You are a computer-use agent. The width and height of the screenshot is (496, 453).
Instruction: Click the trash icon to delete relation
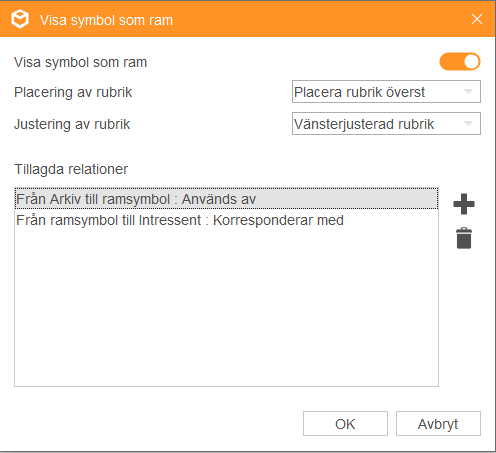[x=464, y=238]
